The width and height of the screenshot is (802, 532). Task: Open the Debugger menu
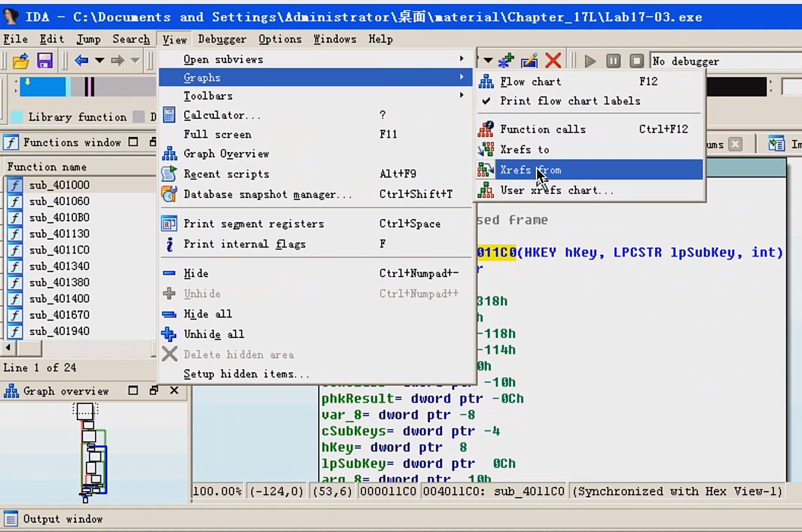click(x=221, y=39)
